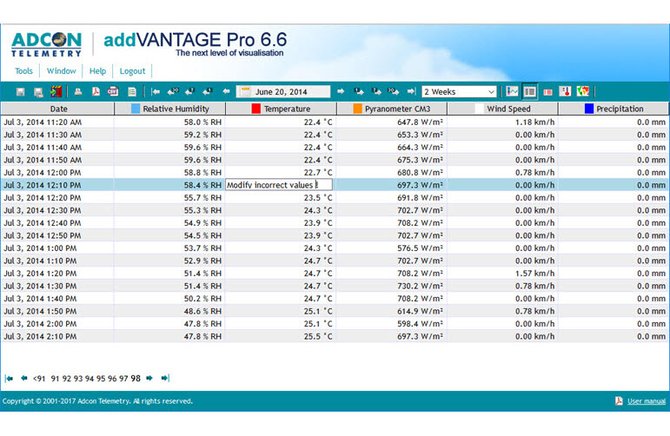Go to page 94 in pager
This screenshot has height=436, width=670.
click(x=89, y=378)
